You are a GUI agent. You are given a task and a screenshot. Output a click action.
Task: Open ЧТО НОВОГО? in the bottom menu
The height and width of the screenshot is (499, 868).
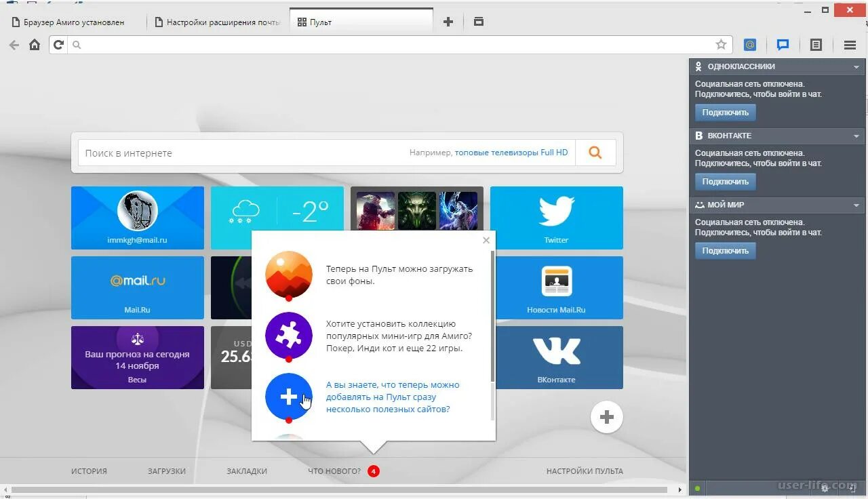[334, 471]
